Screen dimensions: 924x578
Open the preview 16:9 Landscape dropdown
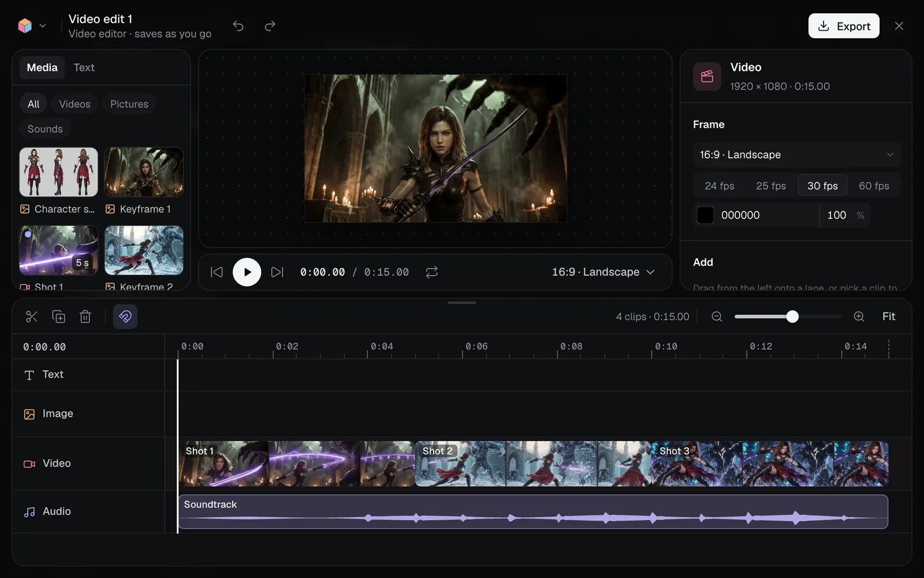tap(603, 272)
